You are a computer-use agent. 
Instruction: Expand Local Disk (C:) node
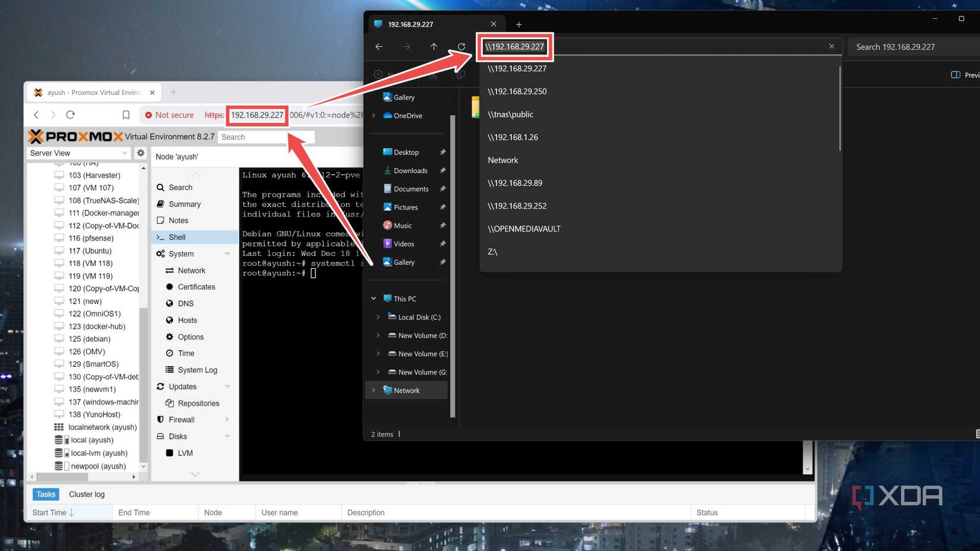(x=378, y=317)
